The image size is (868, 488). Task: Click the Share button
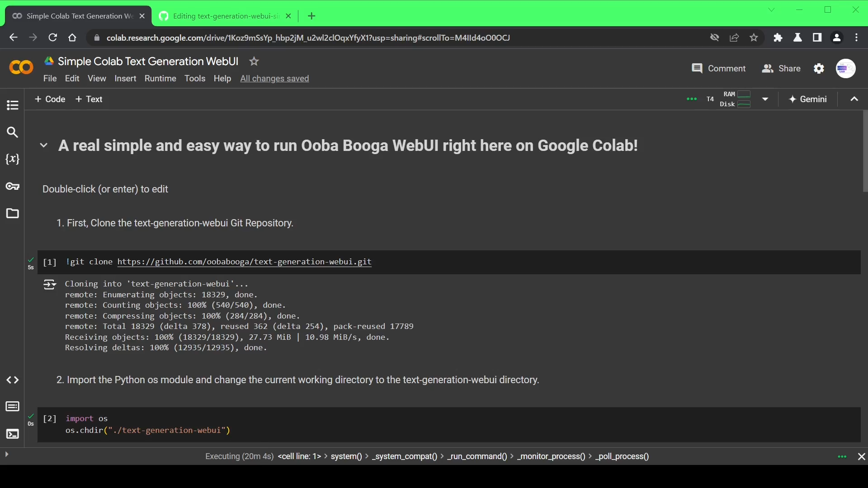[781, 69]
